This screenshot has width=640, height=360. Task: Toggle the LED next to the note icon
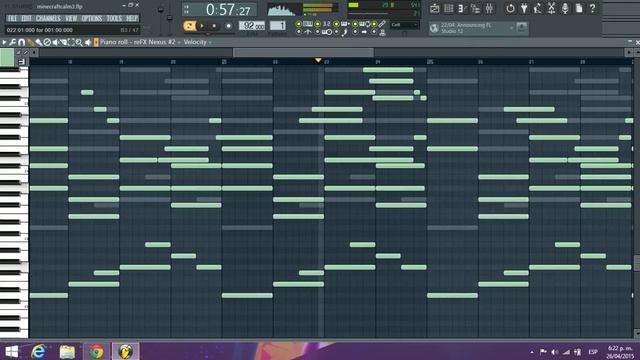click(x=336, y=32)
